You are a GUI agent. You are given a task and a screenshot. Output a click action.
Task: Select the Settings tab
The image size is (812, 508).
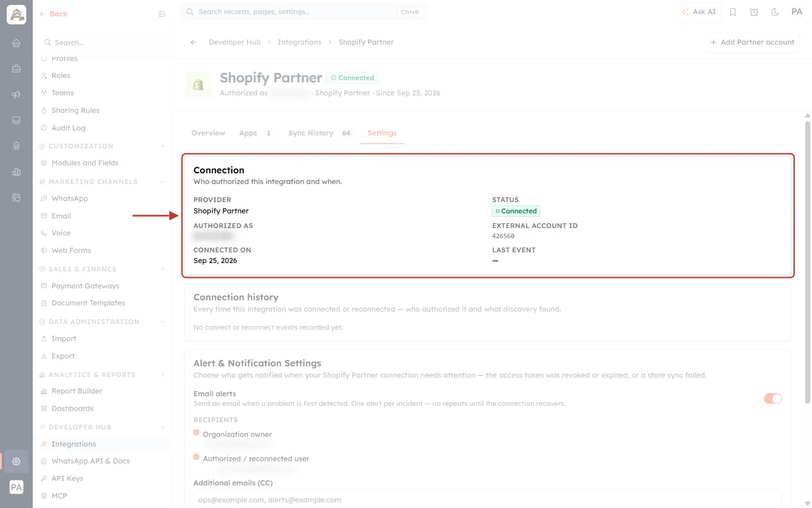click(x=382, y=133)
